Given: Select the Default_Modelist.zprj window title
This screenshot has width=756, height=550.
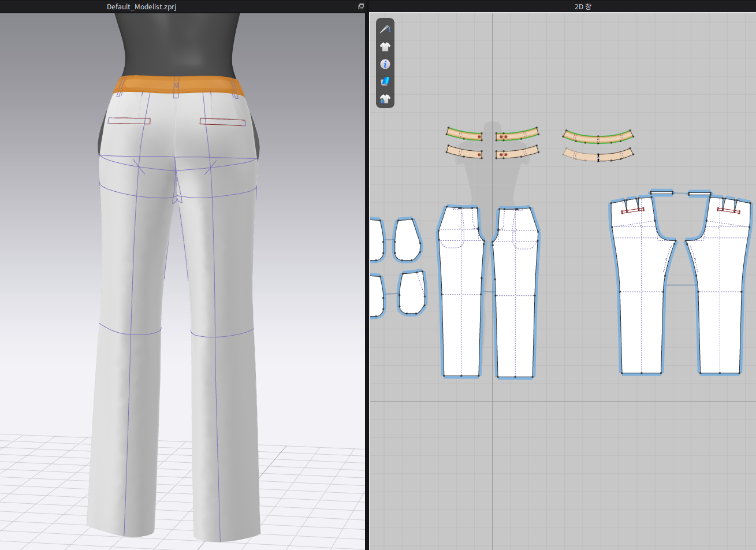Looking at the screenshot, I should [141, 6].
